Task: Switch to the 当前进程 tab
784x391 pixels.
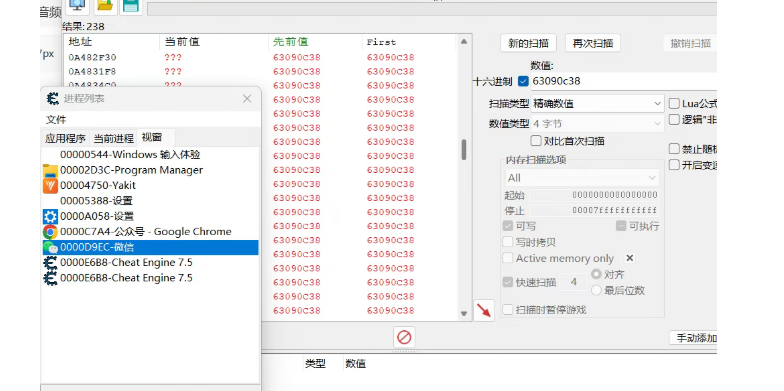Action: (x=114, y=138)
